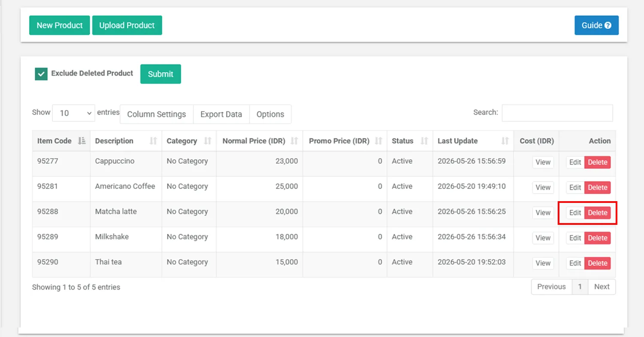Click the Milkshake description cell
The height and width of the screenshot is (337, 644).
tap(126, 239)
